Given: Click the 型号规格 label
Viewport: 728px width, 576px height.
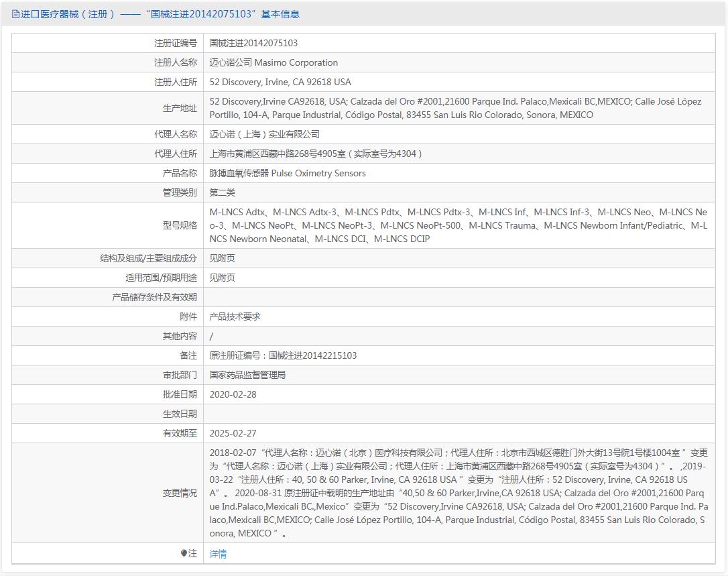Looking at the screenshot, I should click(180, 225).
